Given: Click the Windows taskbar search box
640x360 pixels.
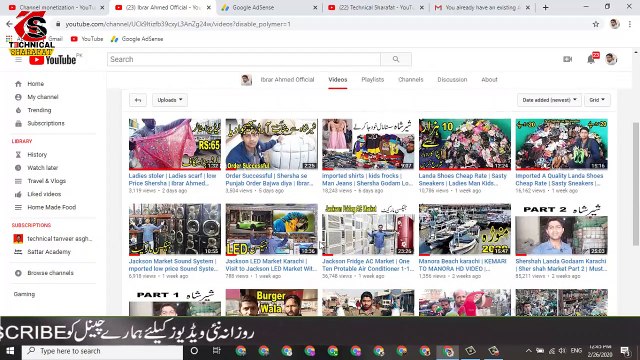Looking at the screenshot, I should pos(103,351).
